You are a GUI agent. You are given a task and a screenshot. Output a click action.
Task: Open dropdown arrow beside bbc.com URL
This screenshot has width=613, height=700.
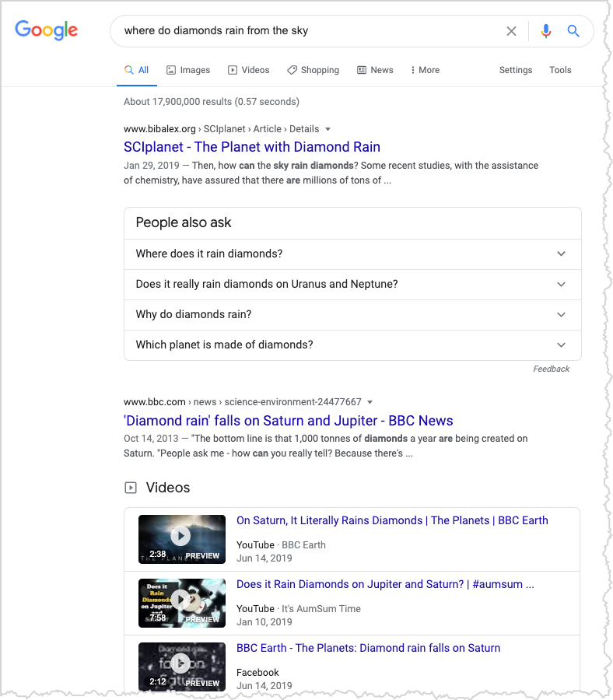(370, 402)
